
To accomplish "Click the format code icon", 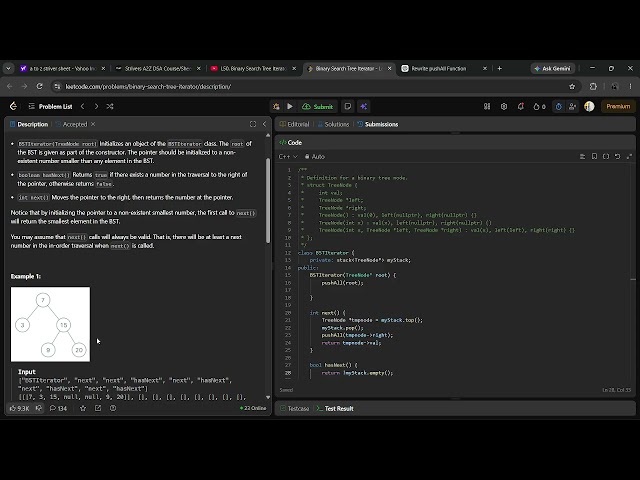I will pyautogui.click(x=582, y=157).
